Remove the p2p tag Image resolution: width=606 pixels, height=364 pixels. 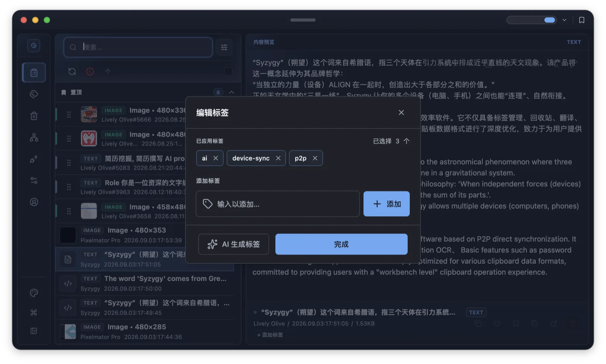pyautogui.click(x=315, y=158)
